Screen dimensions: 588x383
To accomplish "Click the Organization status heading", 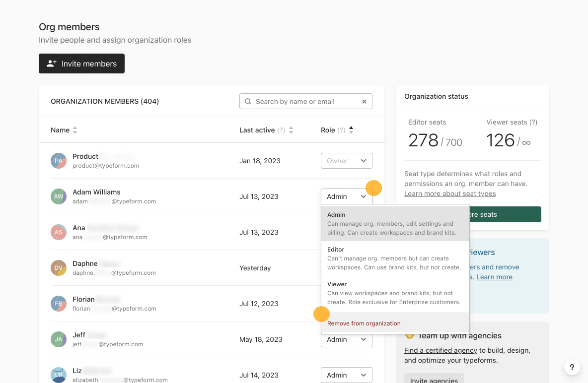I will point(436,96).
